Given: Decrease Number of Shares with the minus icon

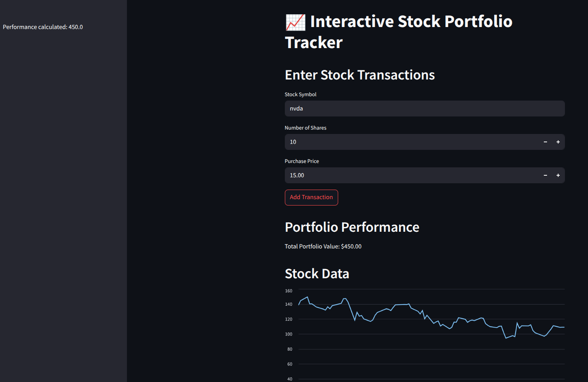Looking at the screenshot, I should click(545, 142).
